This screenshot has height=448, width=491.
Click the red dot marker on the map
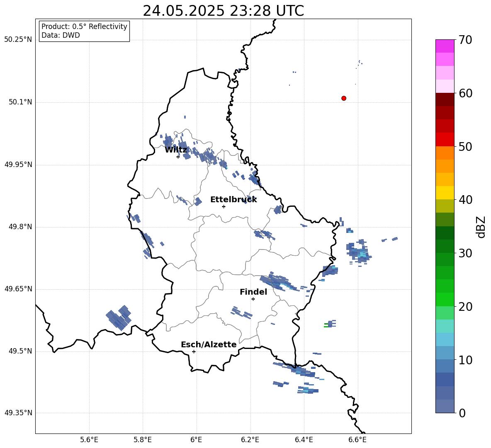pos(343,98)
